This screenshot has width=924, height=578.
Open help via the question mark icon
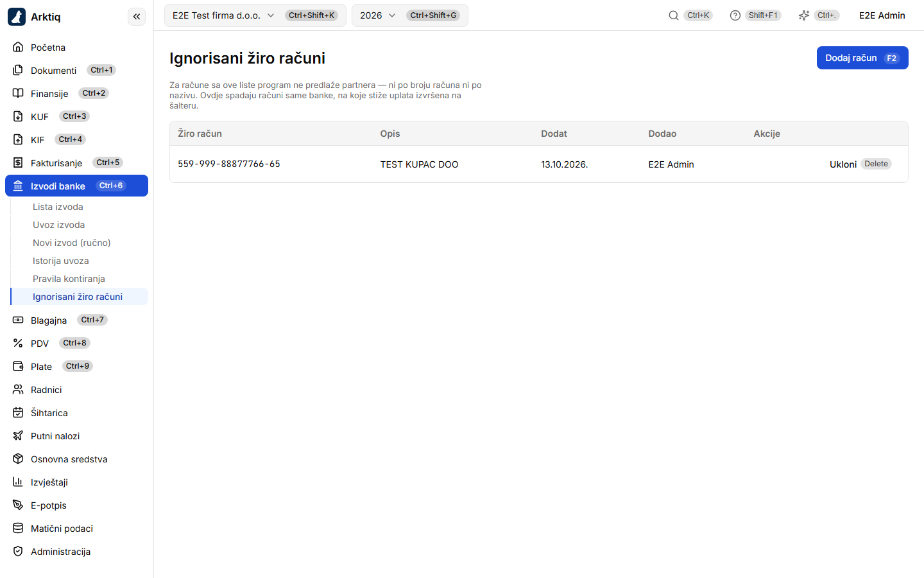pos(735,15)
